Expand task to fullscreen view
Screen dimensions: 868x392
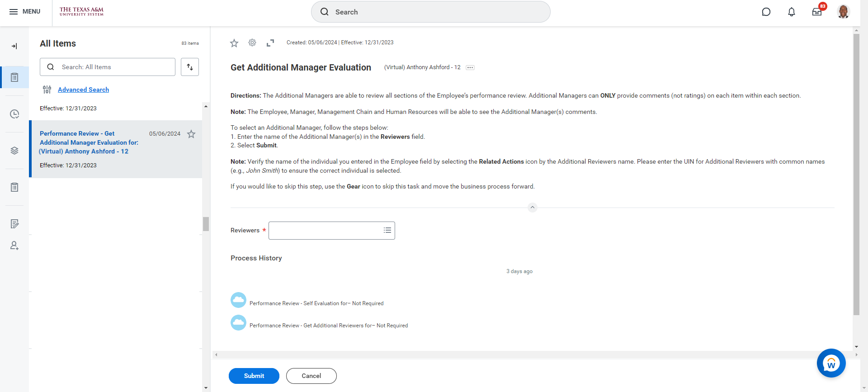[270, 43]
